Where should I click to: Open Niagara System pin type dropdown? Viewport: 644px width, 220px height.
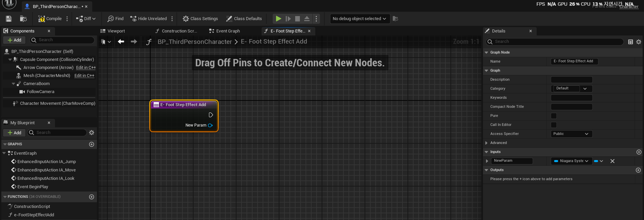pos(572,161)
